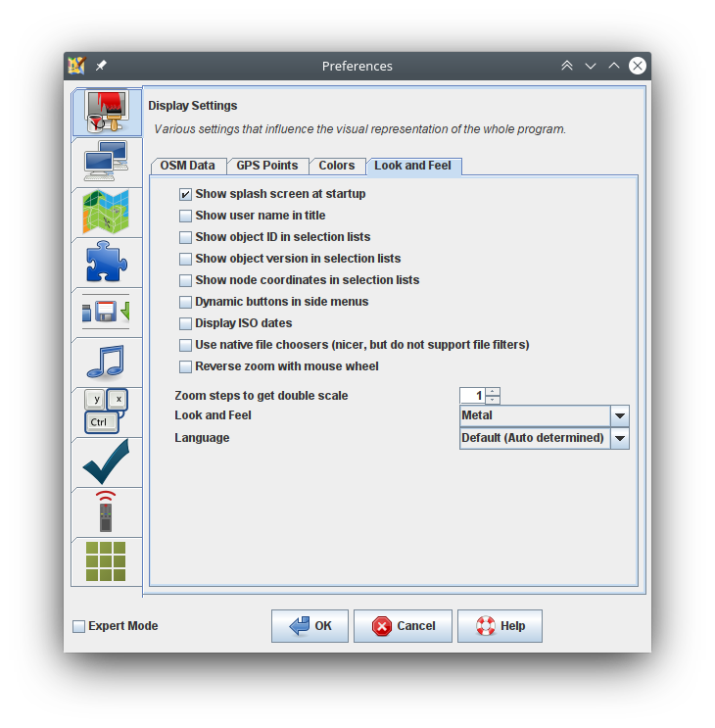Click the Cancel button

pos(403,626)
